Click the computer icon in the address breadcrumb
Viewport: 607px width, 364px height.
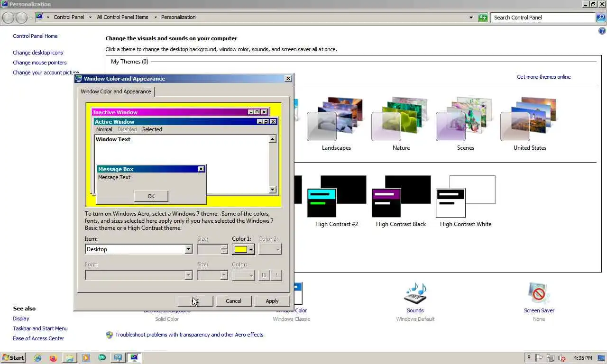pos(40,17)
